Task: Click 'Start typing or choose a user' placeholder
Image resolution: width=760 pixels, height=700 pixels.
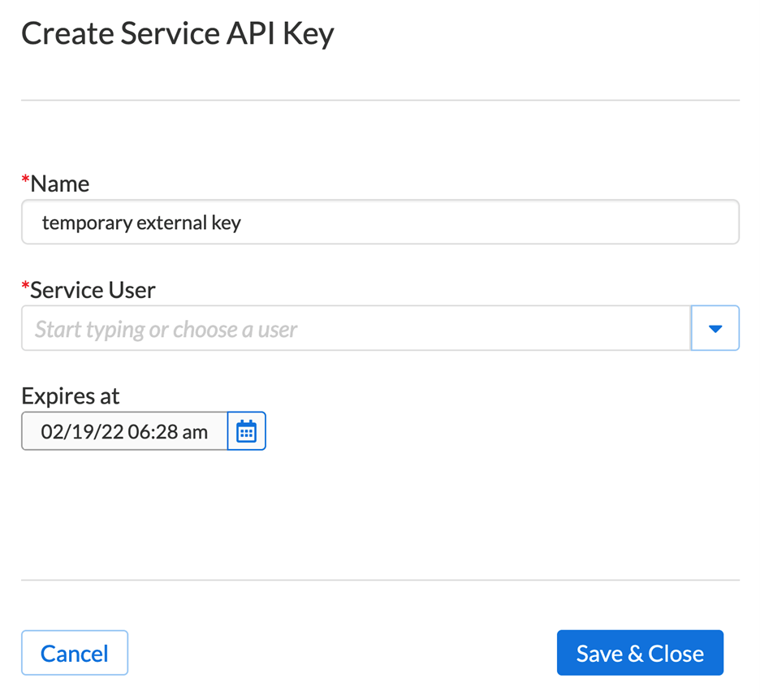Action: (x=166, y=329)
